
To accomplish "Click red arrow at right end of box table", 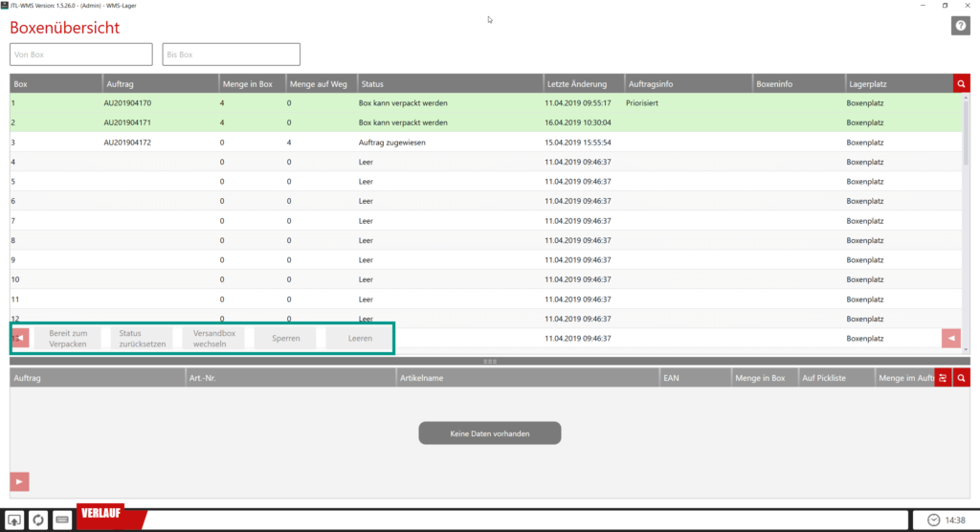I will pyautogui.click(x=950, y=338).
